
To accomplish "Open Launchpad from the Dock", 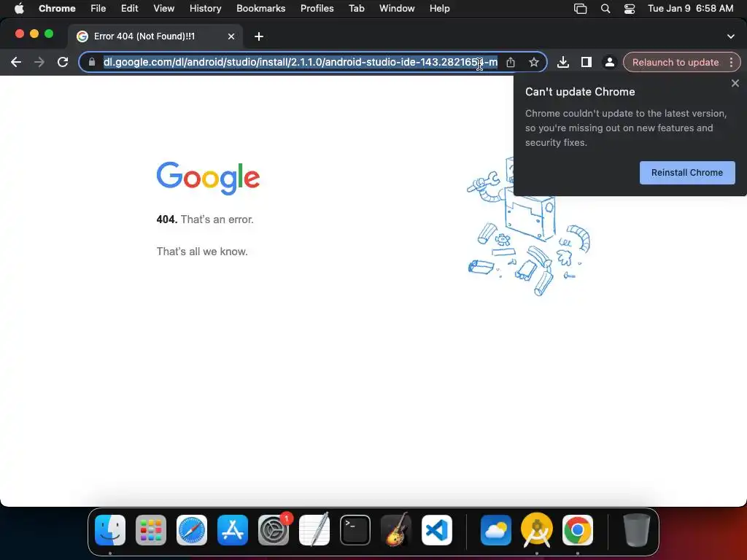I will pos(151,530).
